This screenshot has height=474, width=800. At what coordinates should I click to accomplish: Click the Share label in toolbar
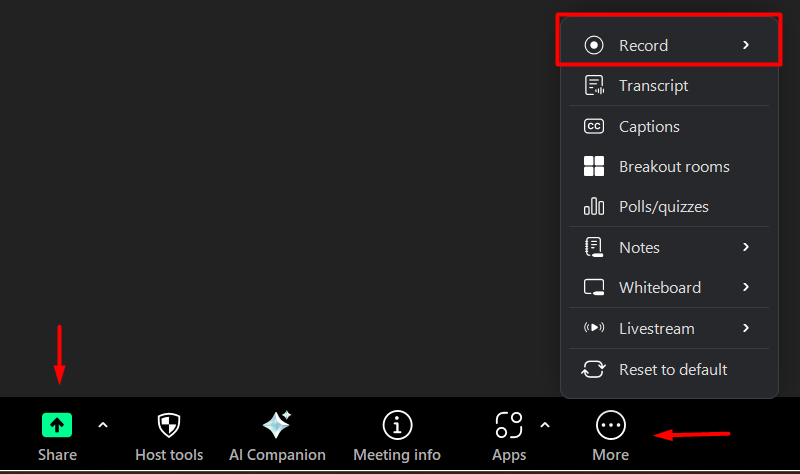[x=57, y=455]
